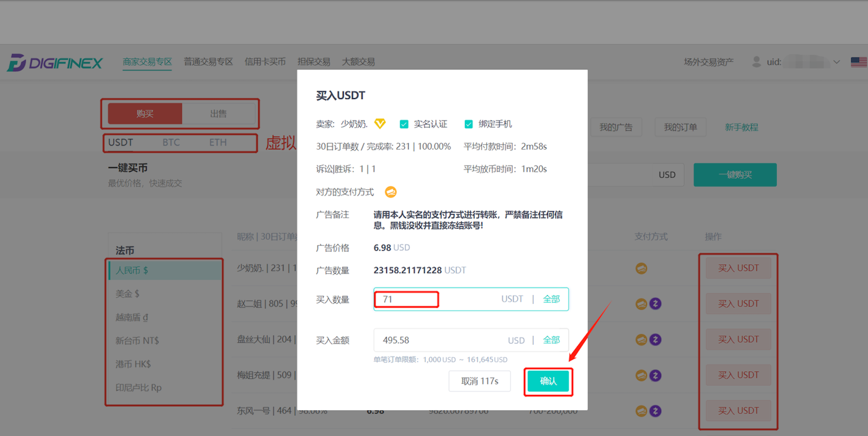
Task: Confirm the order with 确认 button
Action: (548, 381)
